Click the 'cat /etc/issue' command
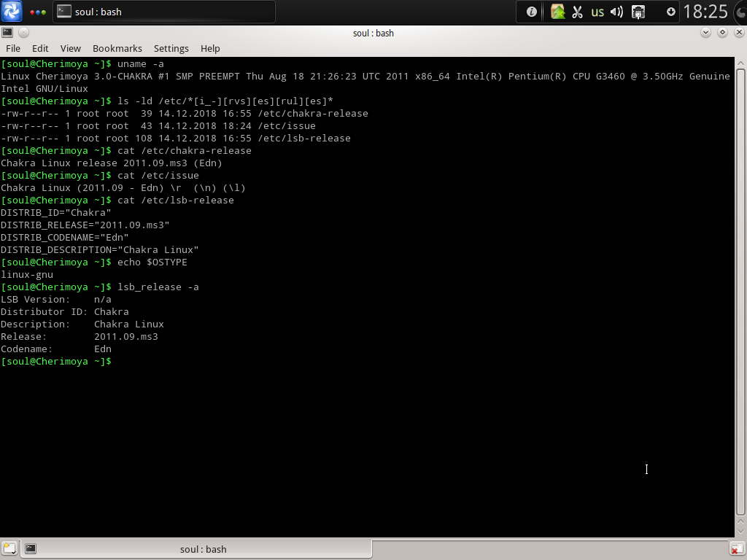This screenshot has height=560, width=747. click(158, 175)
